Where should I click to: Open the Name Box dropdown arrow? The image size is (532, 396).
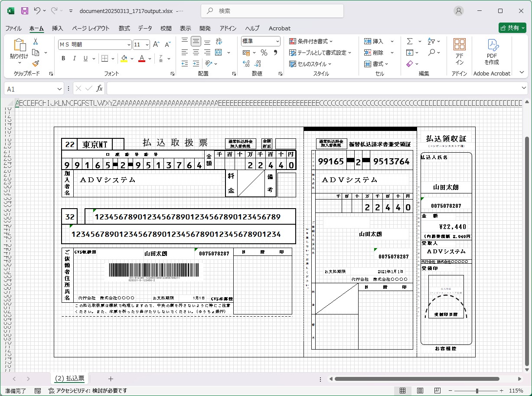pyautogui.click(x=59, y=89)
